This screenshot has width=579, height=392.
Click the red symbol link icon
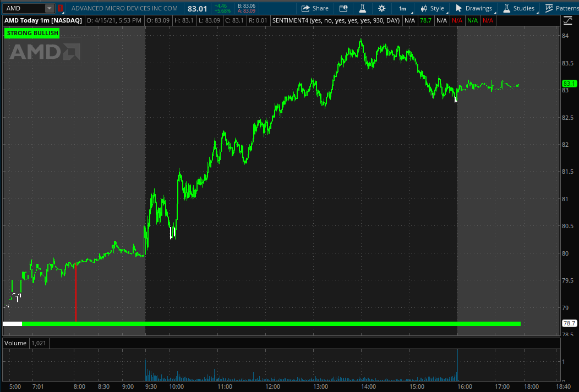[x=61, y=8]
